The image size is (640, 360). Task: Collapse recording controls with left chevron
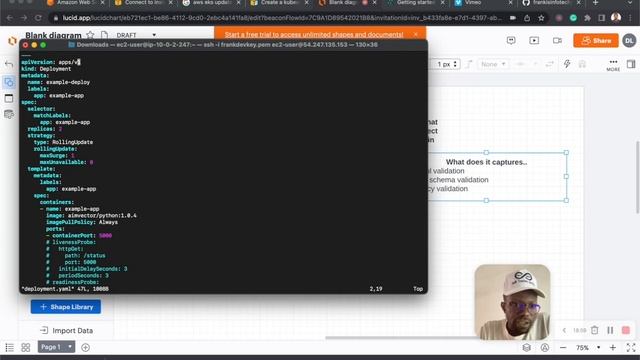click(564, 330)
